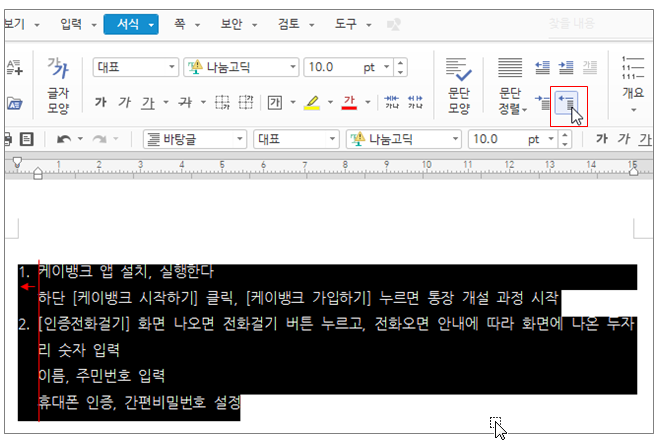The height and width of the screenshot is (441, 661).
Task: Open 문단 모양 paragraph shape dialog
Action: coord(459,86)
